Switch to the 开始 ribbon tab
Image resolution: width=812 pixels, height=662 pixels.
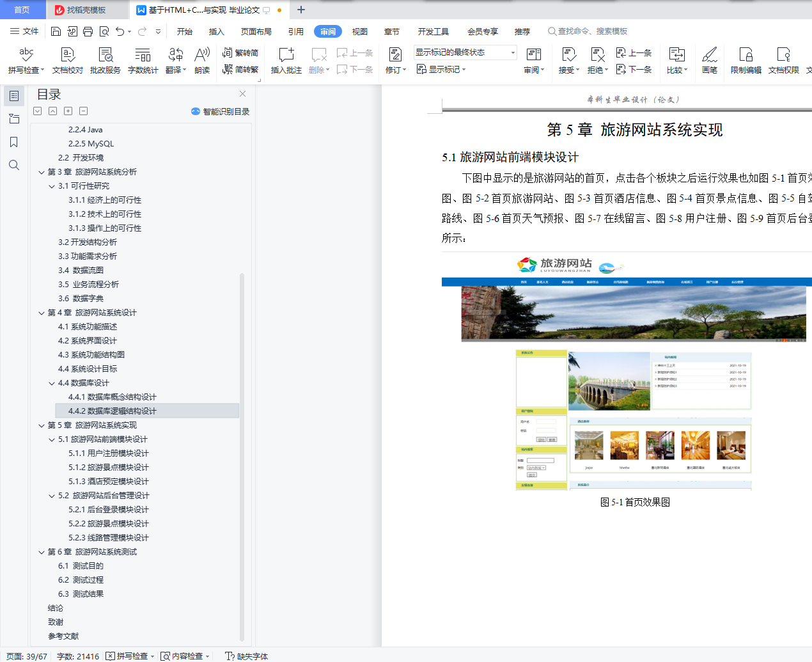185,31
